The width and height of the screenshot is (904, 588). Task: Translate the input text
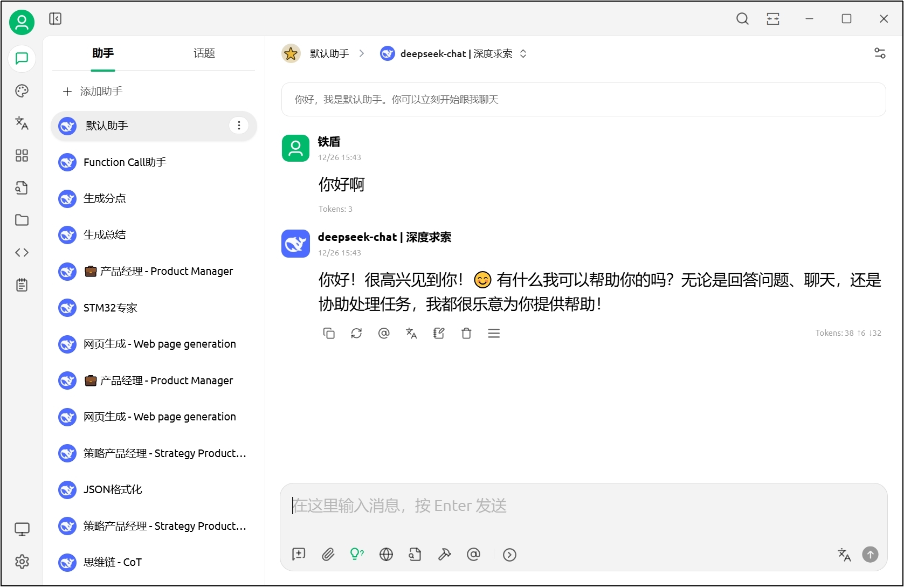tap(844, 555)
